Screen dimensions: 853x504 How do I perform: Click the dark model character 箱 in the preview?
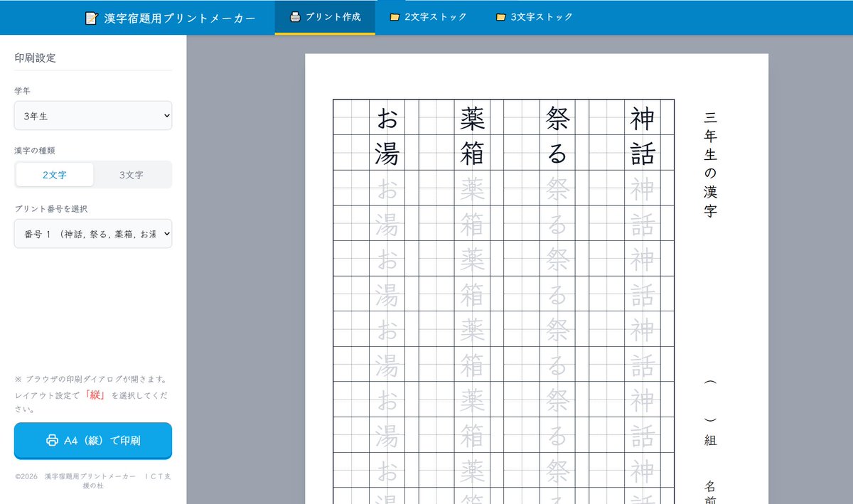tap(472, 154)
